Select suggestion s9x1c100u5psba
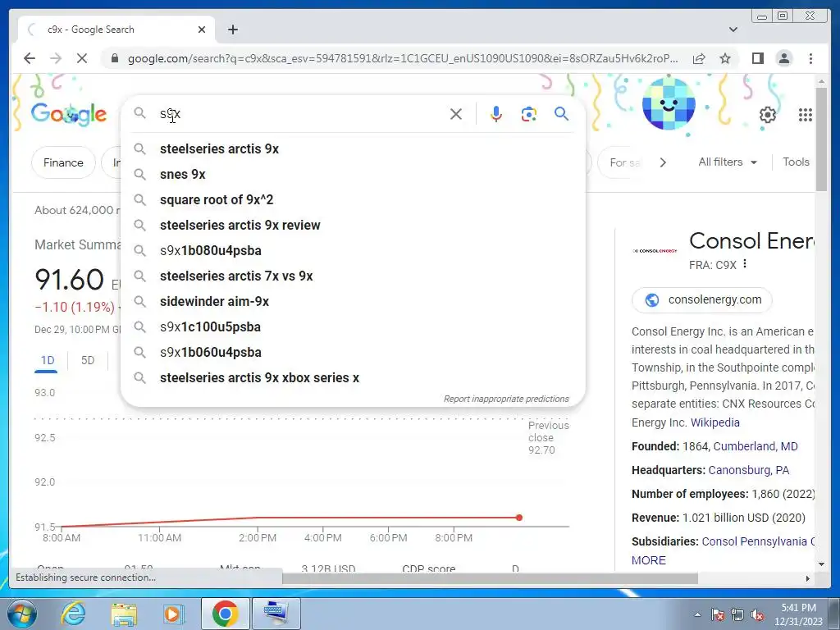This screenshot has height=630, width=840. (x=353, y=326)
